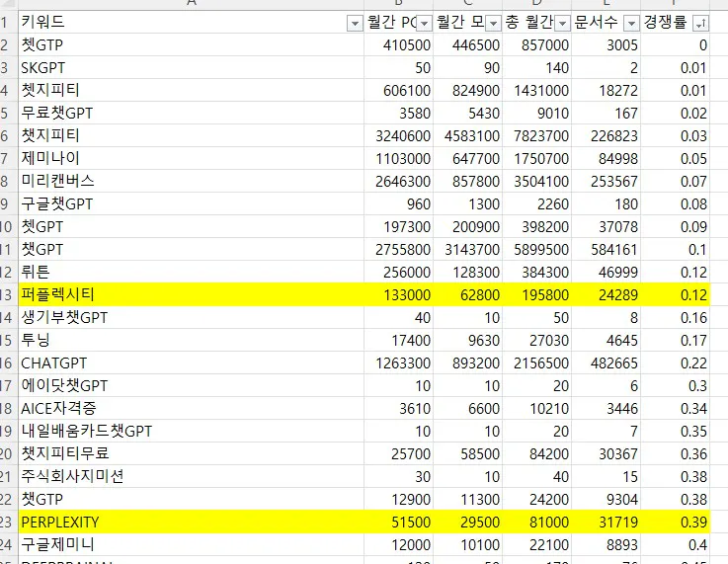Select cell containing 무료챗GPT
The width and height of the screenshot is (728, 564).
click(191, 114)
